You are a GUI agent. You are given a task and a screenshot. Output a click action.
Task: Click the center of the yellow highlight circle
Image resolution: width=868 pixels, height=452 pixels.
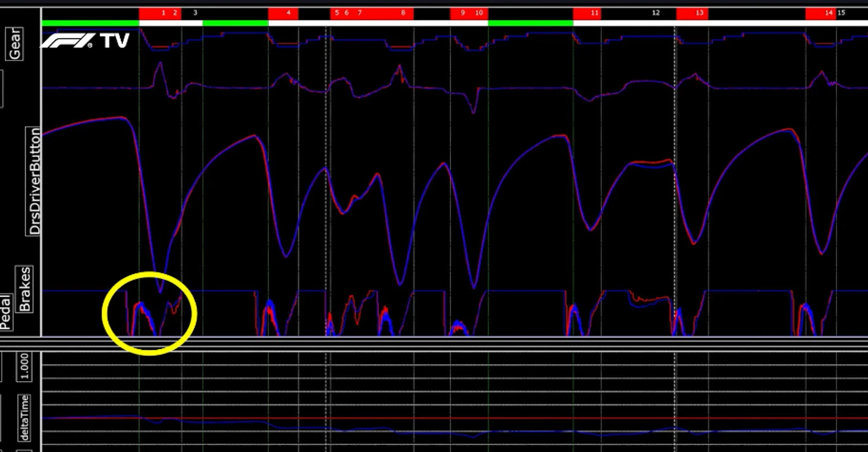[x=149, y=314]
